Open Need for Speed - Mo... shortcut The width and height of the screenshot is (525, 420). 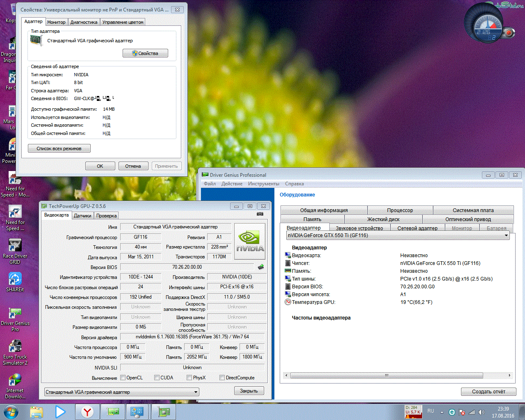pos(15,185)
